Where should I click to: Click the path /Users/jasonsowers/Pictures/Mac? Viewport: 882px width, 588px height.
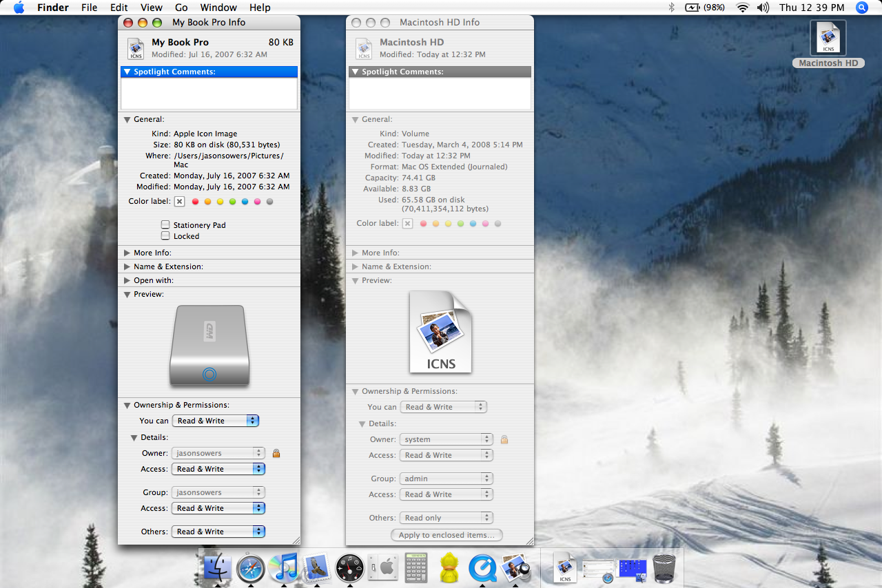pos(228,160)
